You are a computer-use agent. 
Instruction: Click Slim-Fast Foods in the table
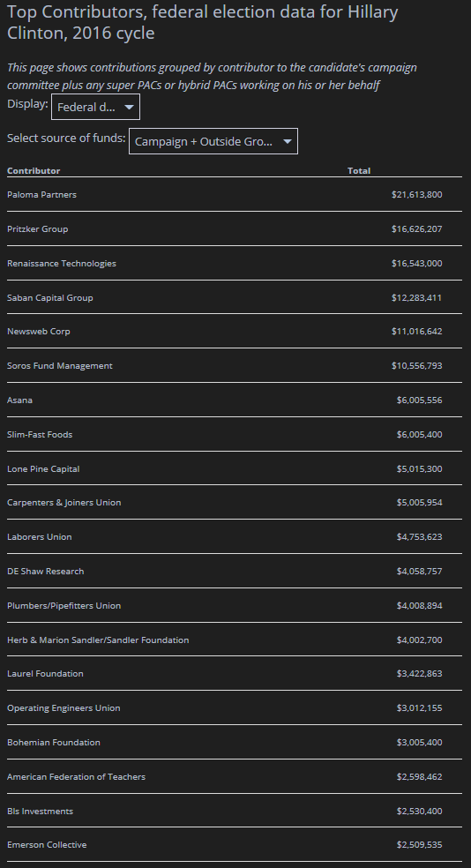point(40,434)
